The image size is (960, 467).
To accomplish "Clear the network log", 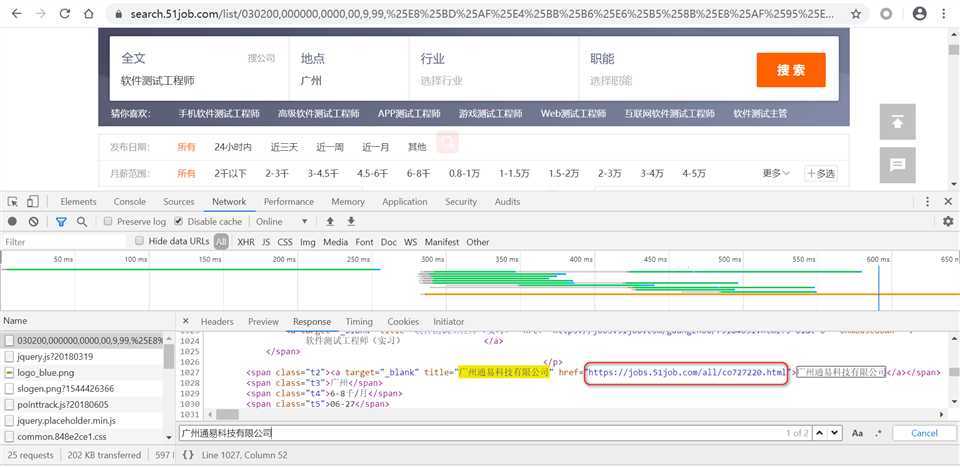I will point(34,222).
